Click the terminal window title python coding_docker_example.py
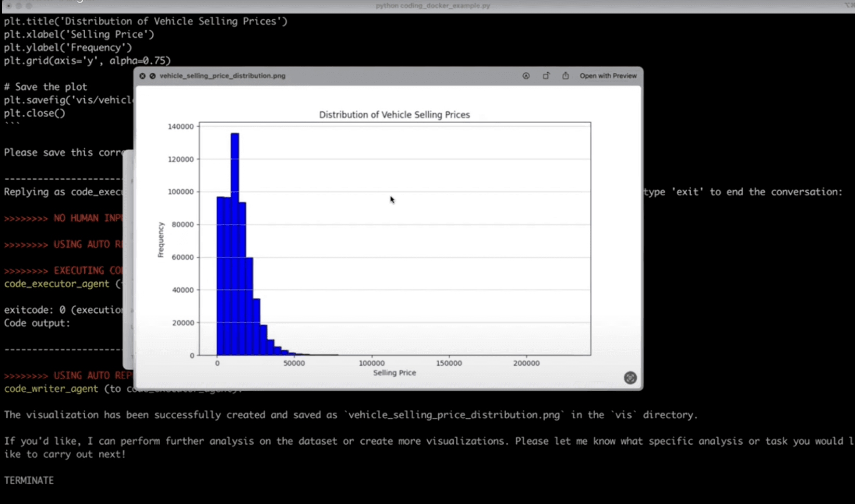This screenshot has height=504, width=855. click(433, 6)
